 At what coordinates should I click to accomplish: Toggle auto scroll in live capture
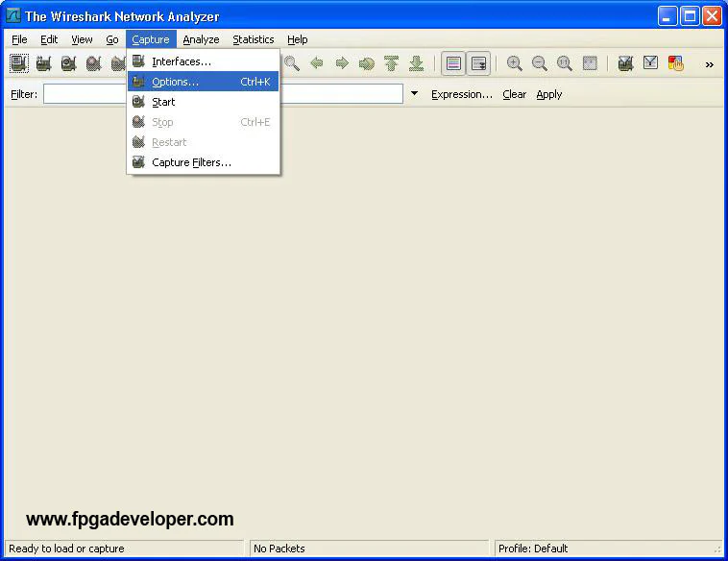(478, 63)
